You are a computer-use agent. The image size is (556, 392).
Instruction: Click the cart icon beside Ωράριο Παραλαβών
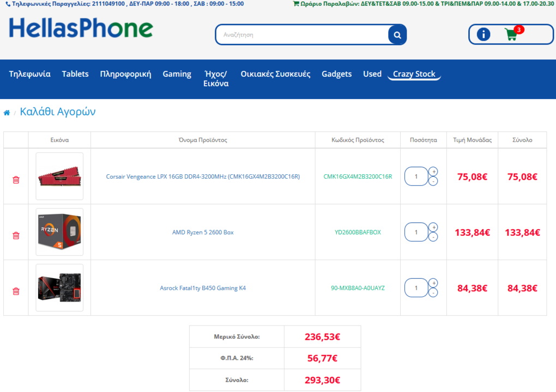296,4
